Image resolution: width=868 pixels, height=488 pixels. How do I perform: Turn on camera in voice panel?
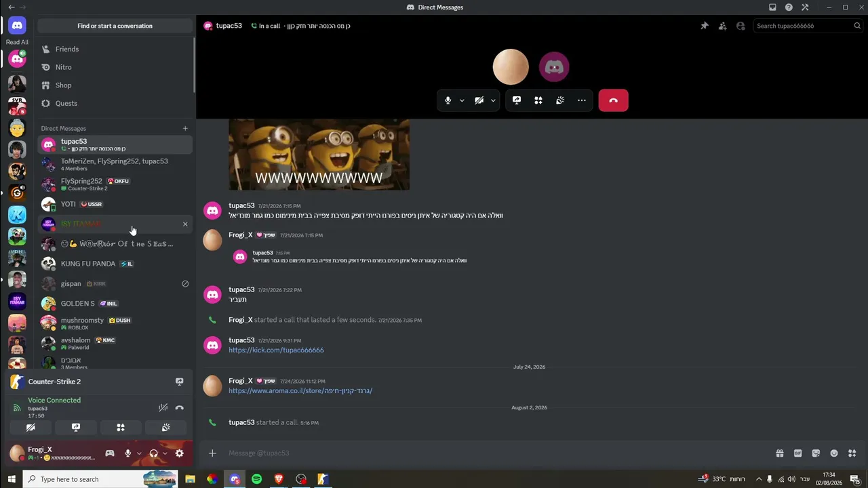(31, 428)
